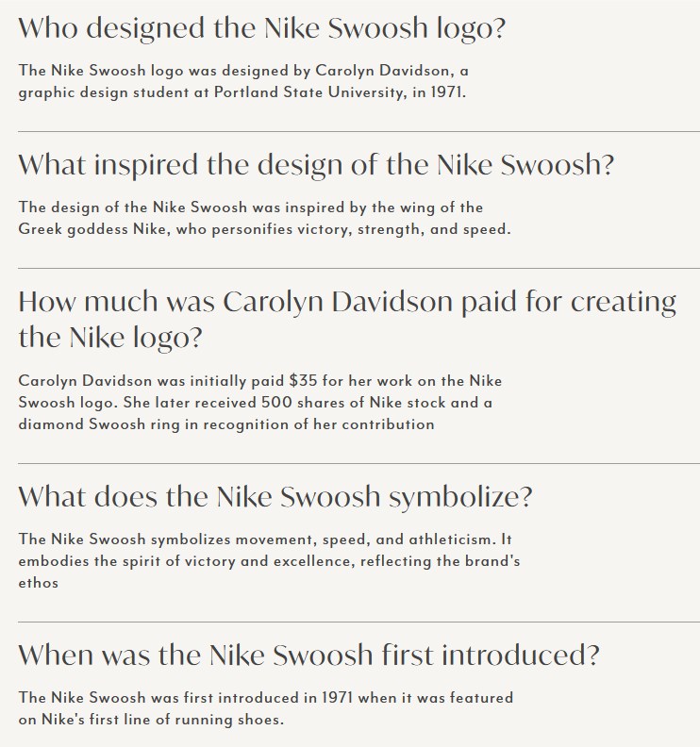This screenshot has width=700, height=747.
Task: Click the divider line above 'What does the Nike Swoosh symbolize?'
Action: tap(350, 463)
